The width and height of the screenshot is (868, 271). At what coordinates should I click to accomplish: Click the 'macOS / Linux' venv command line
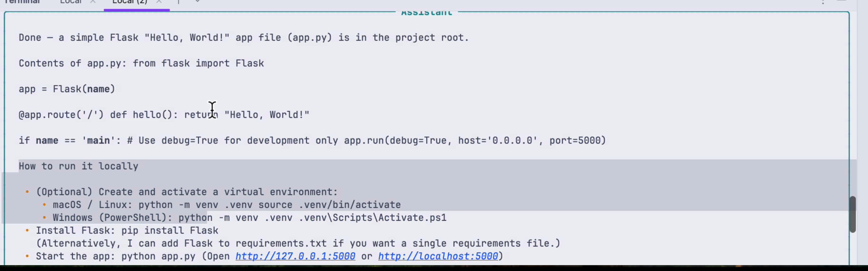click(x=227, y=205)
